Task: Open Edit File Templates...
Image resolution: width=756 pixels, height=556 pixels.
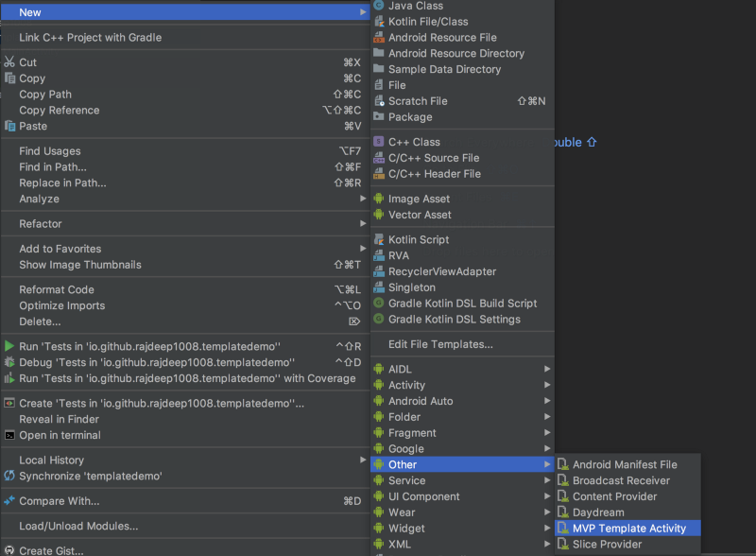Action: (x=463, y=344)
